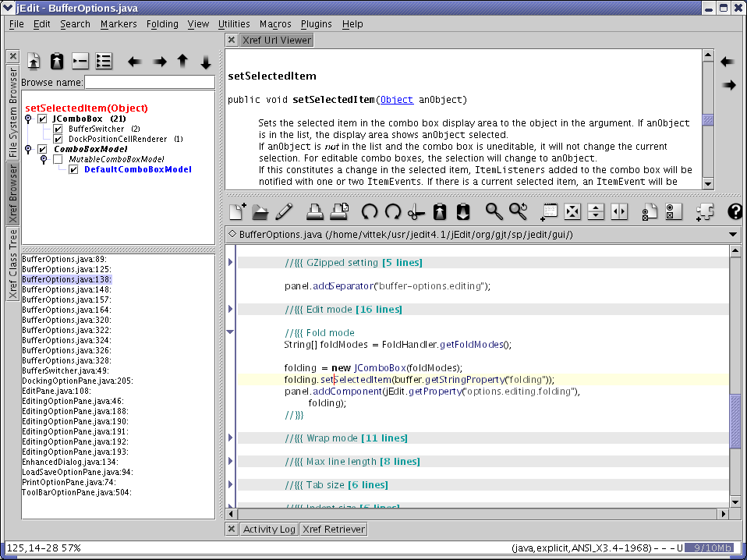This screenshot has width=747, height=560.
Task: Click the up-down arrows split icon
Action: [596, 211]
